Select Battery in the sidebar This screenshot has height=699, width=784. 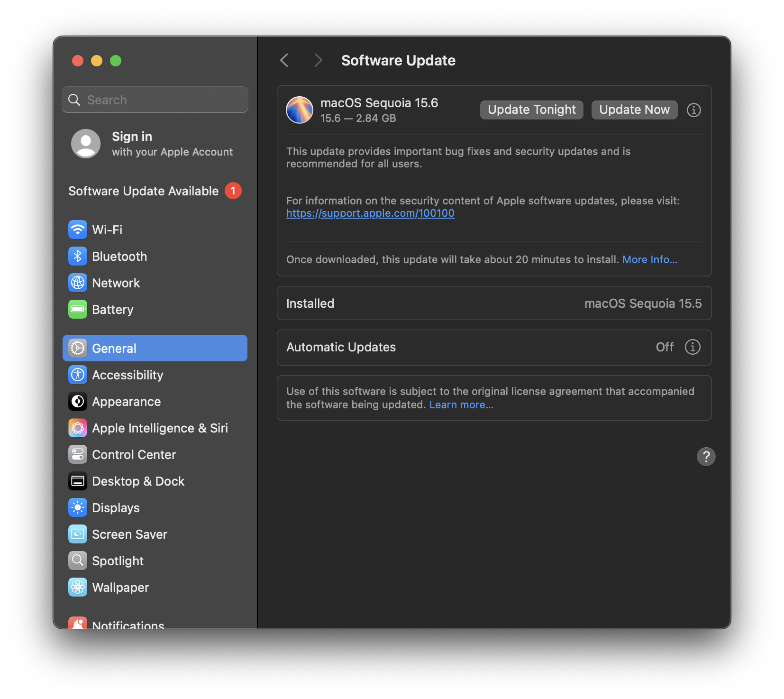tap(155, 310)
